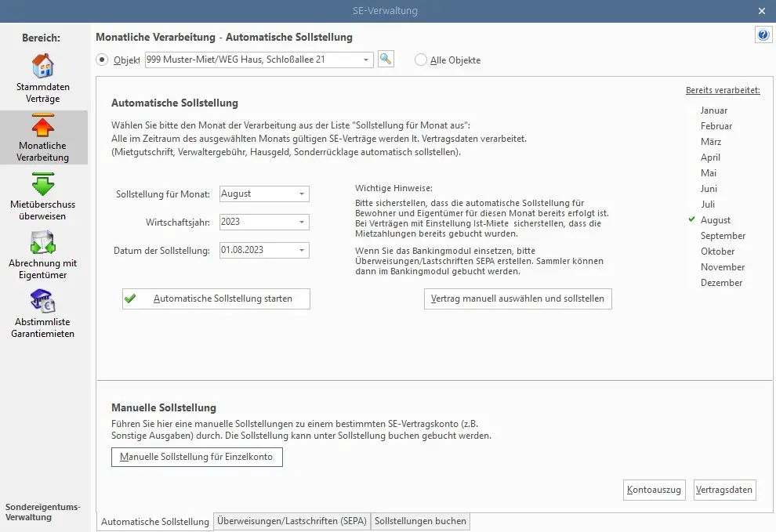Click Juli in Bereits verarbeitet list

tap(708, 204)
